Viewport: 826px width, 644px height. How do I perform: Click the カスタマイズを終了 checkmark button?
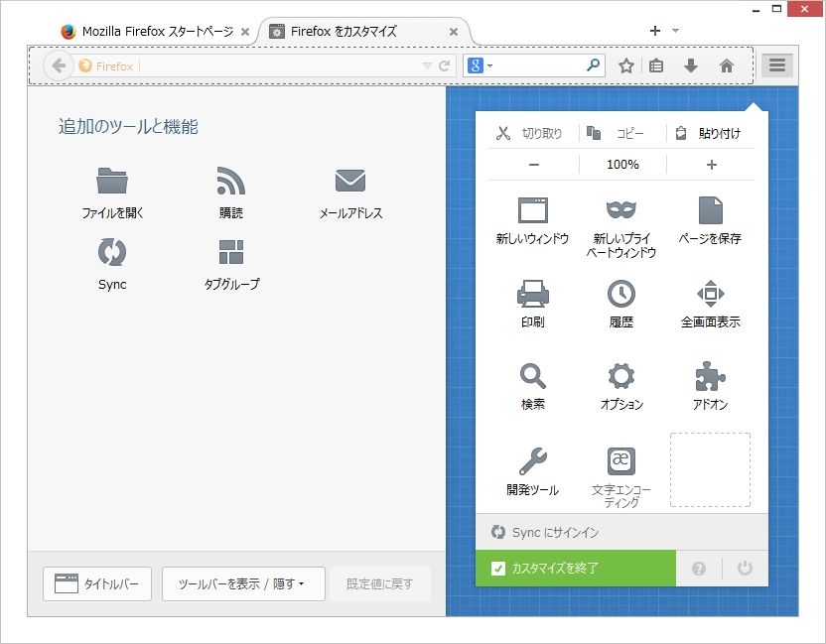pyautogui.click(x=575, y=569)
